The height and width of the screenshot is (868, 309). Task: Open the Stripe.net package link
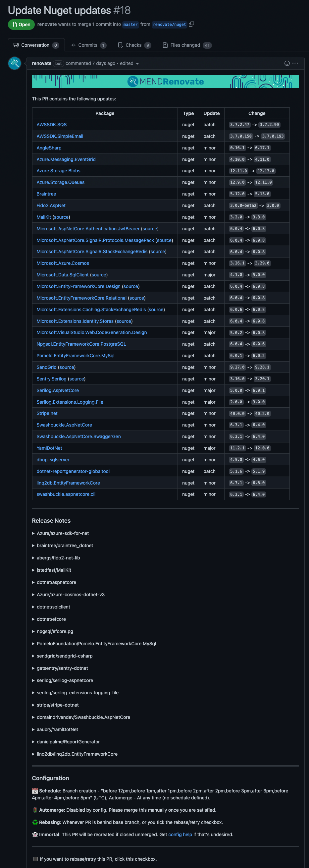47,413
